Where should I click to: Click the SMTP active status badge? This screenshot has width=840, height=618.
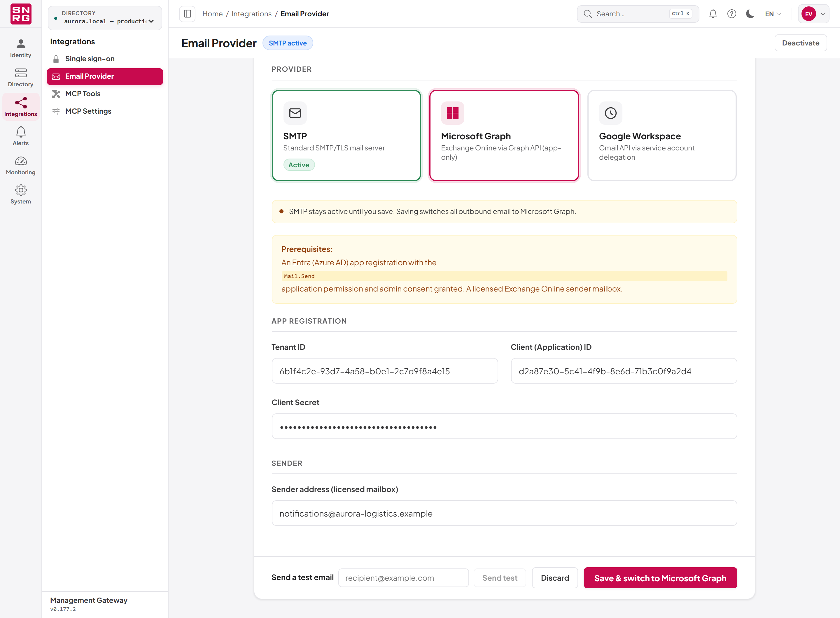point(288,43)
